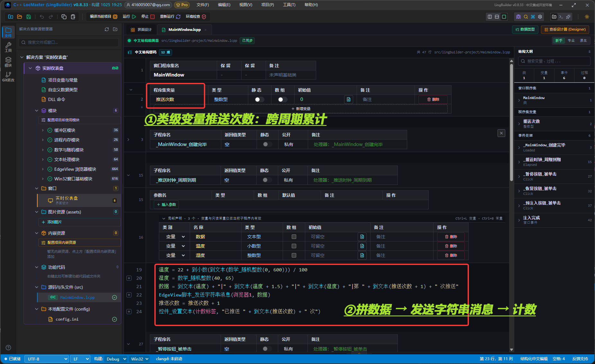
Task: Click the new project folder-plus icon
Action: [x=11, y=17]
